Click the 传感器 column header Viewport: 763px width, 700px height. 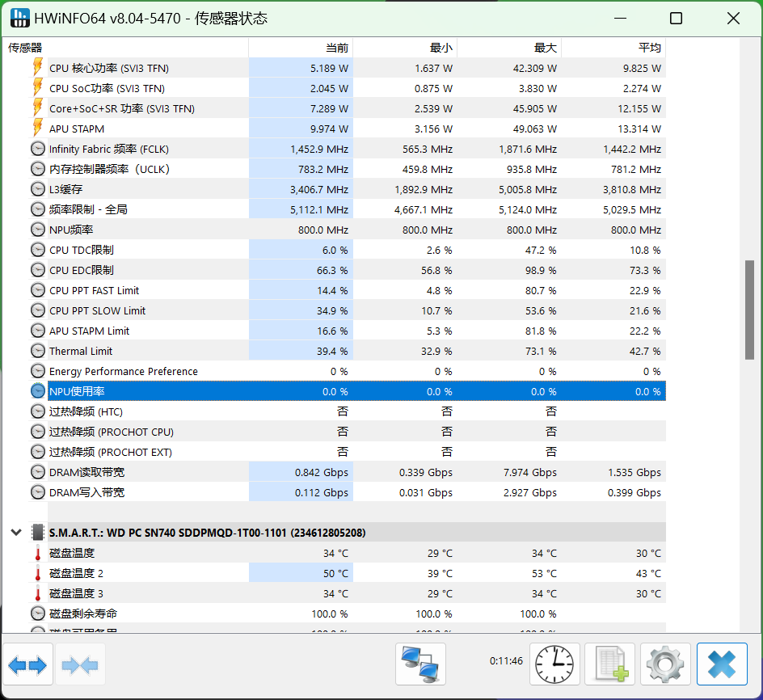pyautogui.click(x=125, y=48)
